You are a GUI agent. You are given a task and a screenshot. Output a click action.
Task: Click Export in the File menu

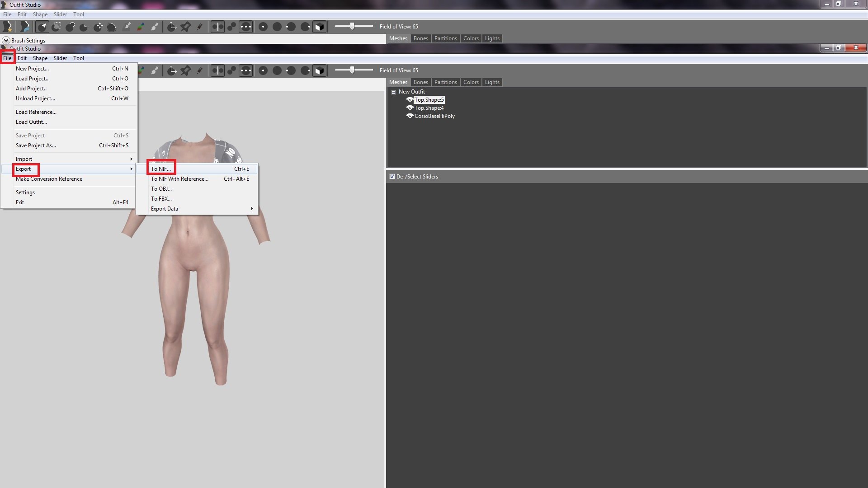pos(69,169)
